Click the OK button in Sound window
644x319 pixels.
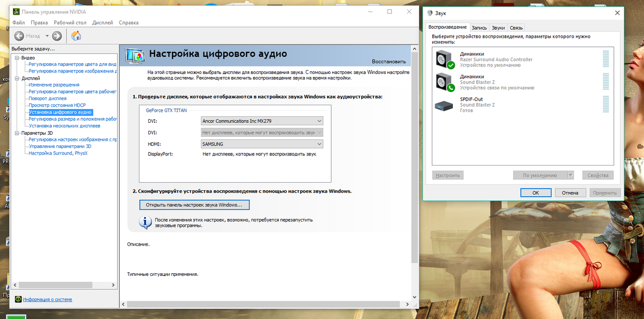(x=536, y=193)
